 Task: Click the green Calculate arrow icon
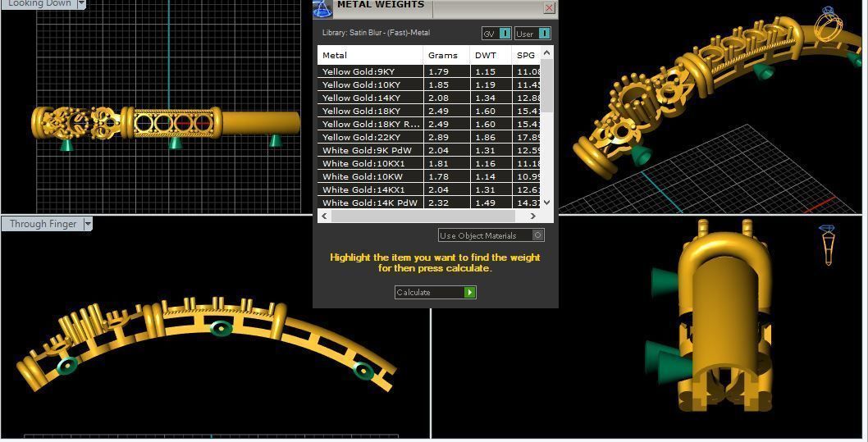click(470, 292)
